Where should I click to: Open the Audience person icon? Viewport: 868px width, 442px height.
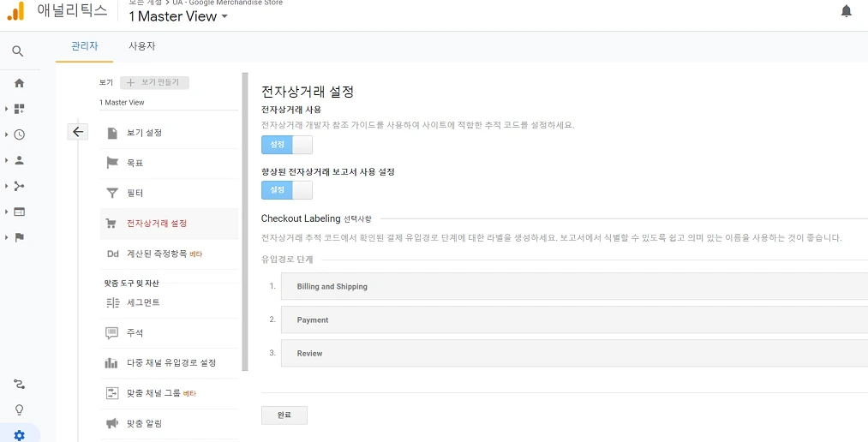point(20,160)
